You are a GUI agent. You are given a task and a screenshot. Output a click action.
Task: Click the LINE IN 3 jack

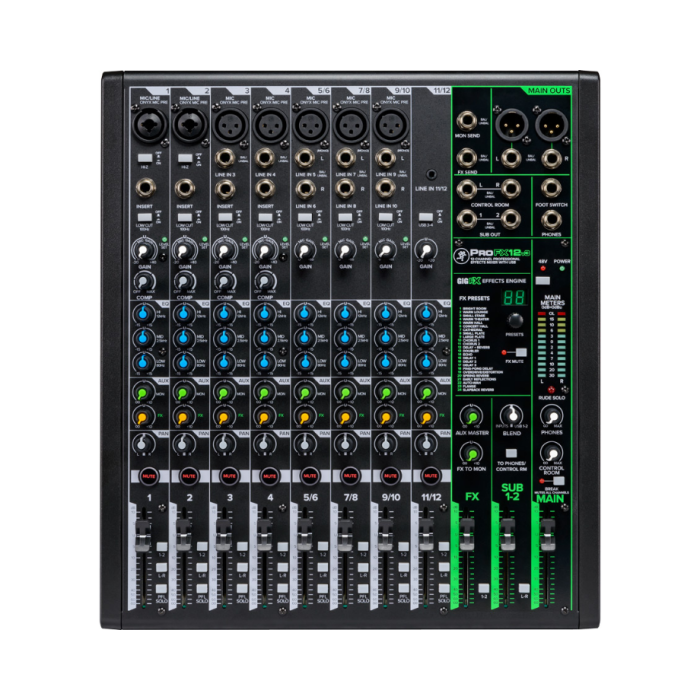click(x=225, y=158)
